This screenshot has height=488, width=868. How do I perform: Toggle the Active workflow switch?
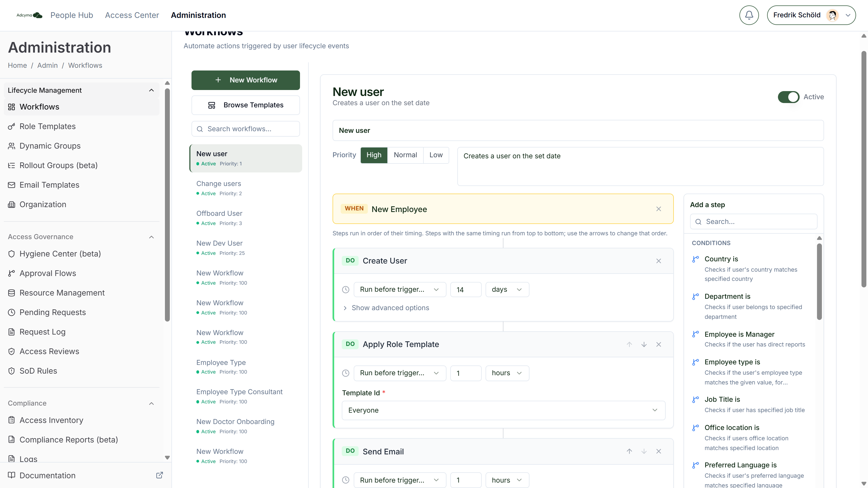pos(788,97)
